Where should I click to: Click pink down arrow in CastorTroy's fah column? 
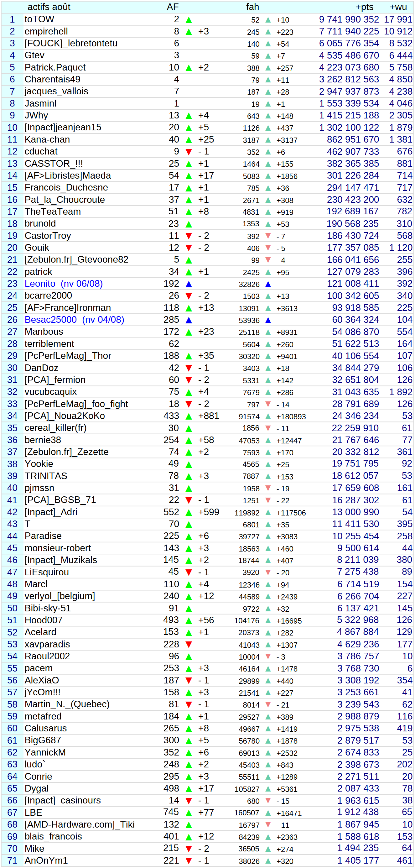pyautogui.click(x=268, y=236)
